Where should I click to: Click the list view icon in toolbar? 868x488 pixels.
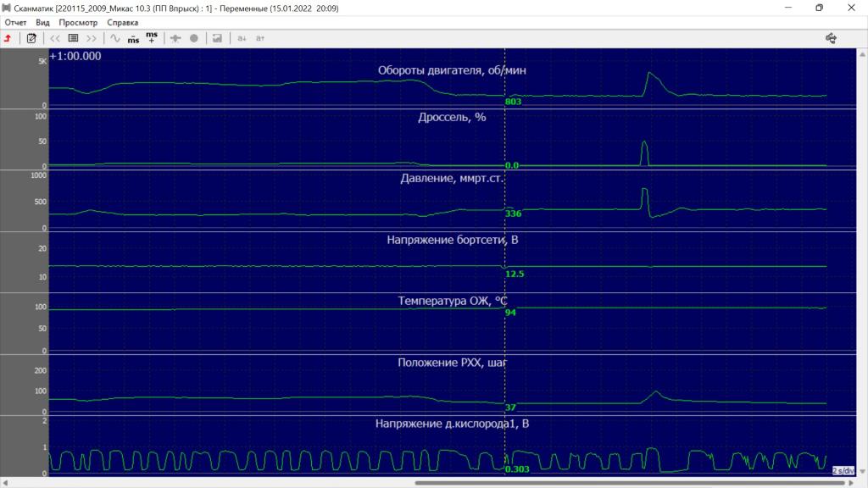point(73,38)
